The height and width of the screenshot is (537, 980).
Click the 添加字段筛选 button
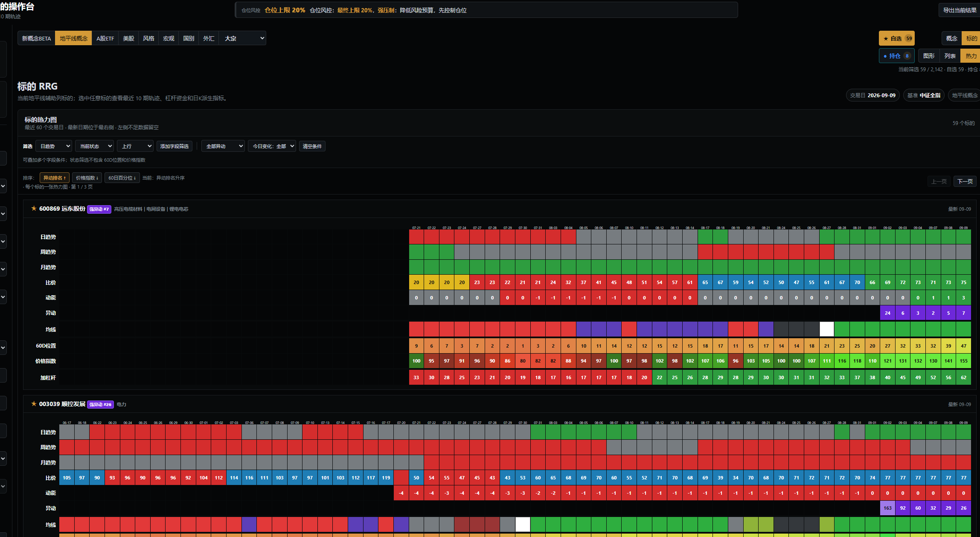(174, 146)
